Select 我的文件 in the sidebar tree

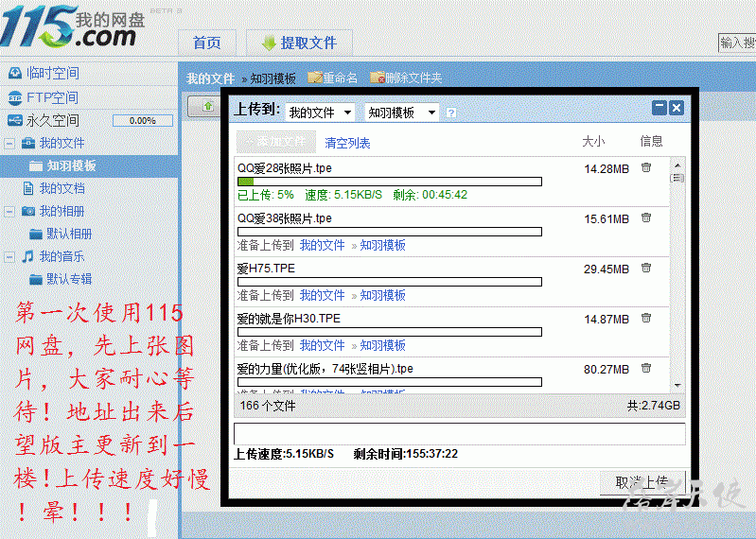tap(62, 143)
